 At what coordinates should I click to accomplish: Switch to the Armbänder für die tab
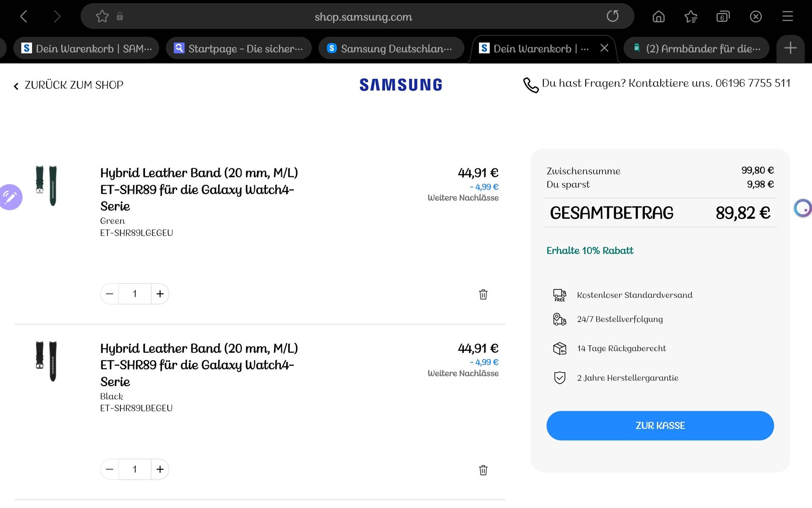(697, 49)
